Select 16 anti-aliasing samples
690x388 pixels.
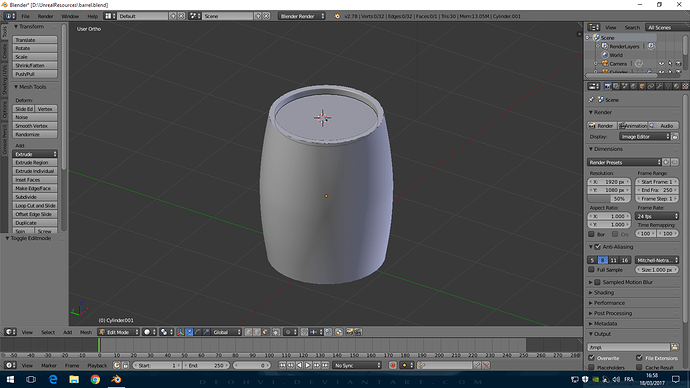624,260
